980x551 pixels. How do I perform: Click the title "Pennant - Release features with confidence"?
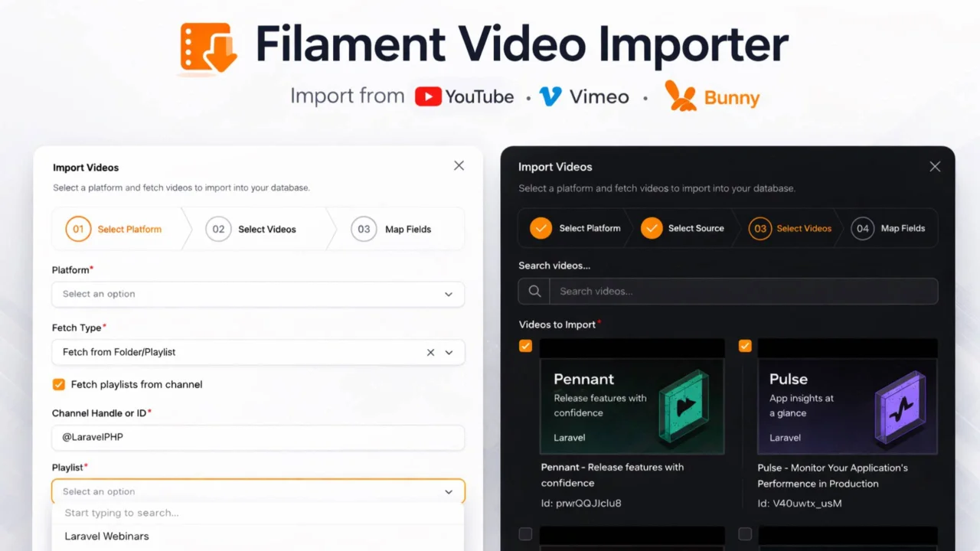612,475
